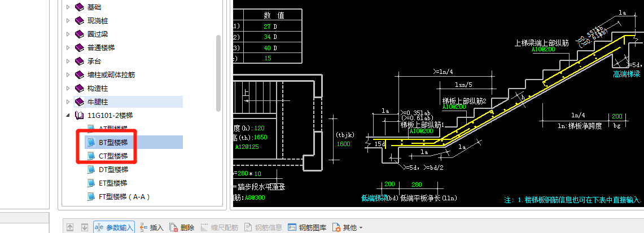Click the book icon beside 基础

[x=80, y=7]
